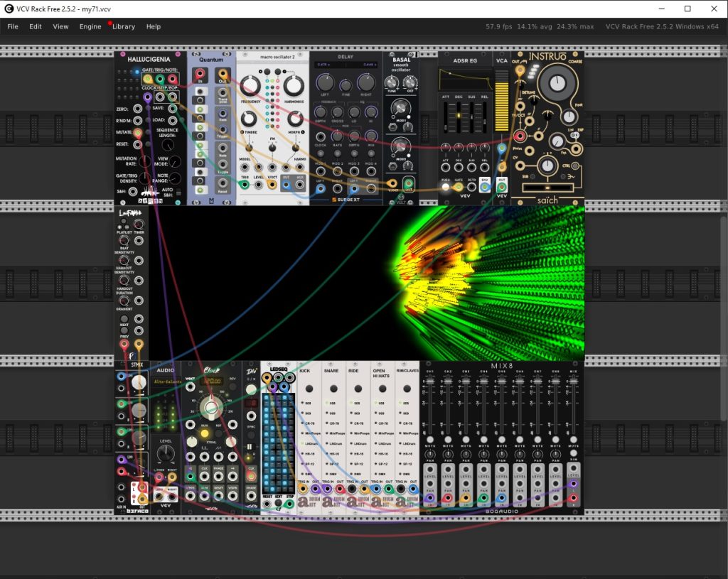
Task: Click Basal oscillator TUNE knob
Action: pyautogui.click(x=392, y=83)
